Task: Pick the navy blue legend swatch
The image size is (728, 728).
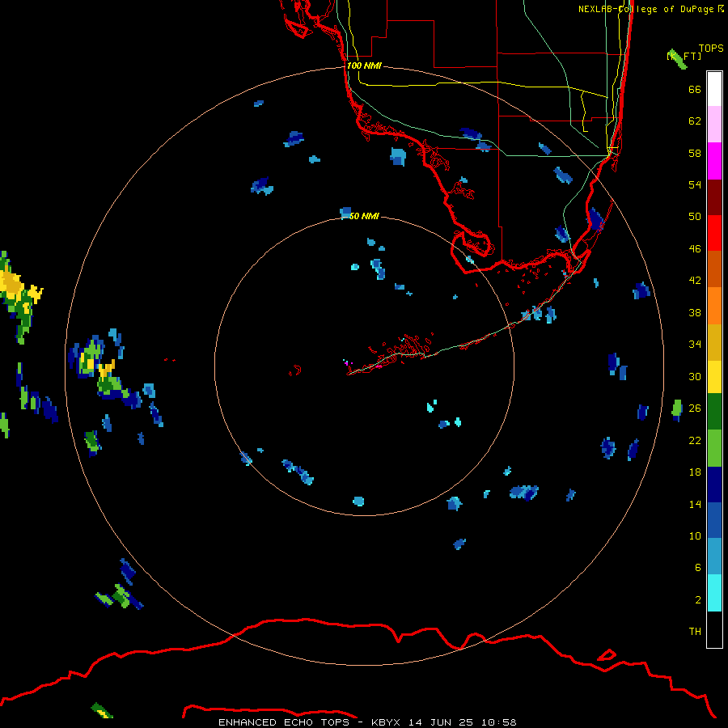Action: click(x=714, y=485)
